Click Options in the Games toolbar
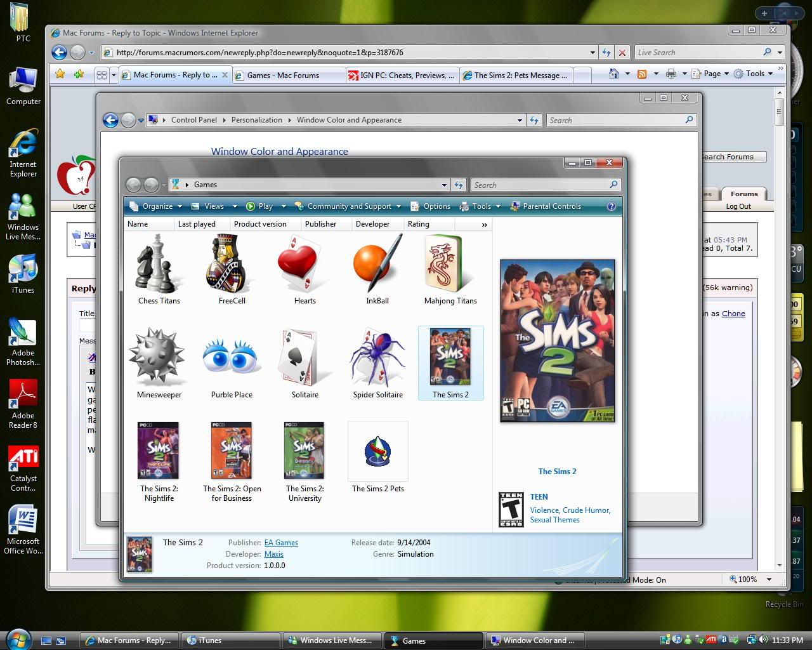 pyautogui.click(x=430, y=206)
